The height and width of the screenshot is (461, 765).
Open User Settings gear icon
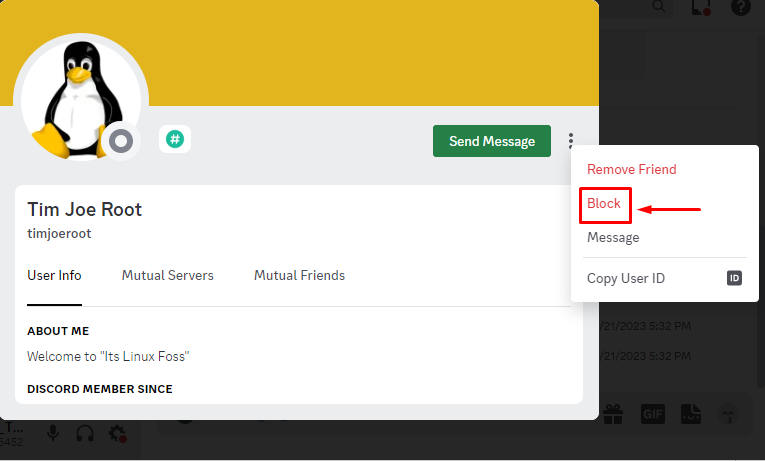pos(118,433)
